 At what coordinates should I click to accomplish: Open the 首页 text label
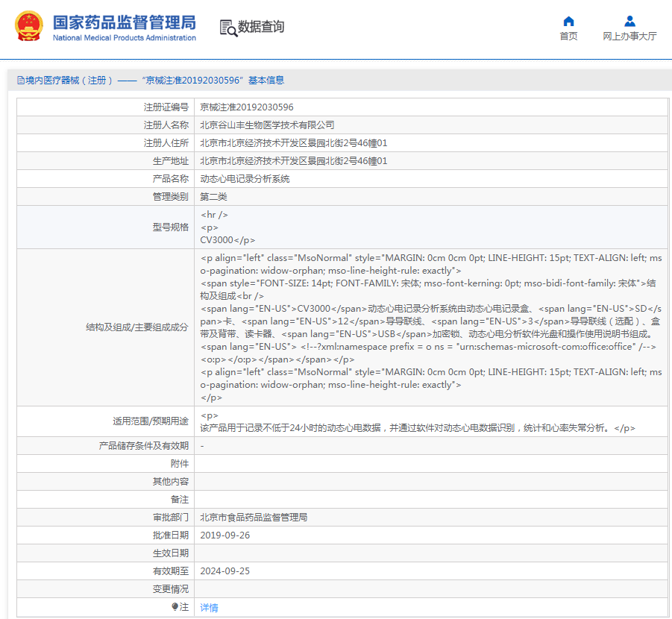click(x=568, y=37)
